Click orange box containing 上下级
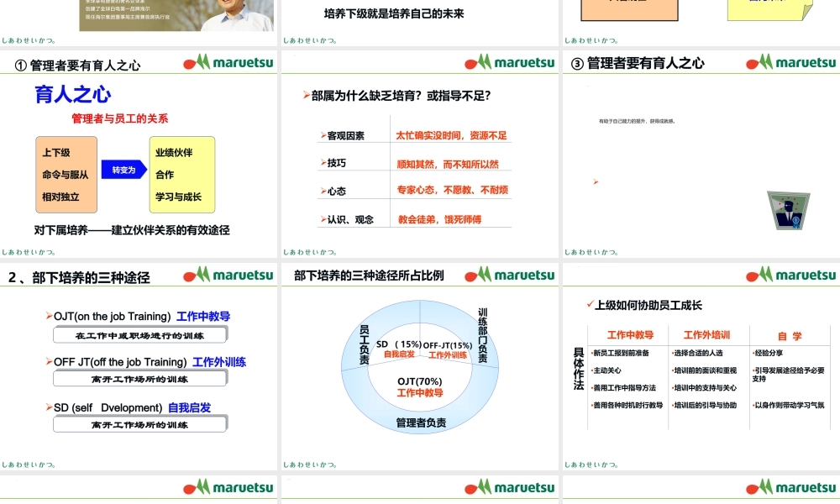Screen dimensions: 840x504 click(x=66, y=175)
